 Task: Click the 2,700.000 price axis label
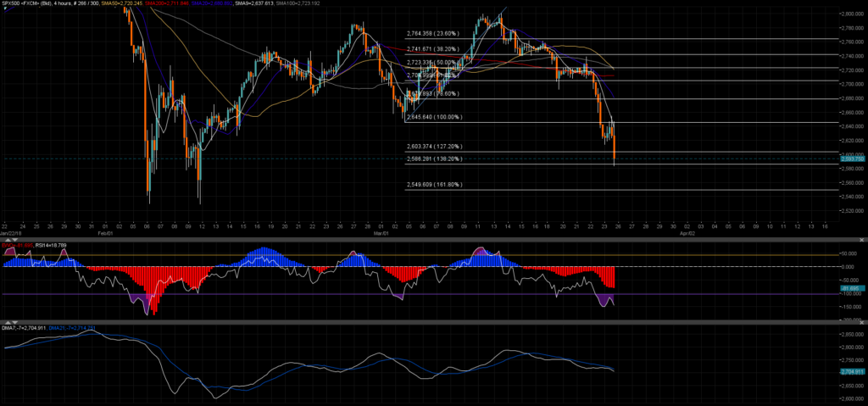(851, 84)
